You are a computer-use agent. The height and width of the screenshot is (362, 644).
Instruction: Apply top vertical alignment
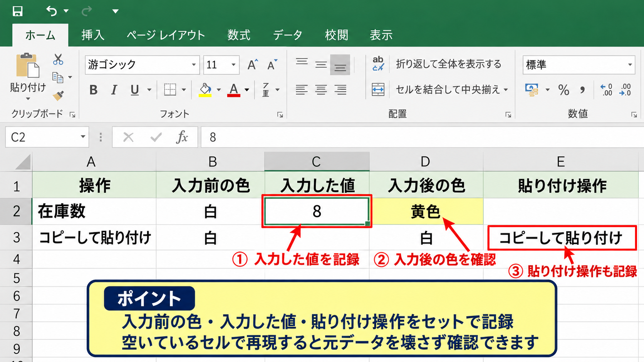point(302,61)
